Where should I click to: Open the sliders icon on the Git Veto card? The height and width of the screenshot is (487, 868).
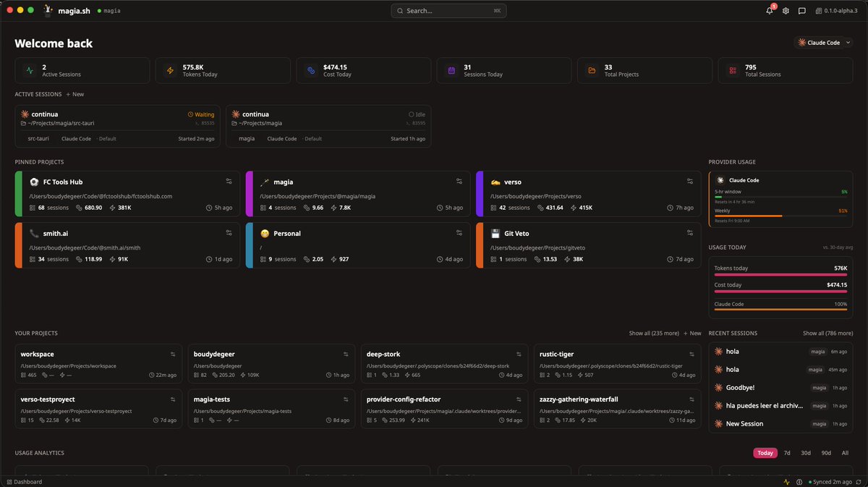point(689,232)
